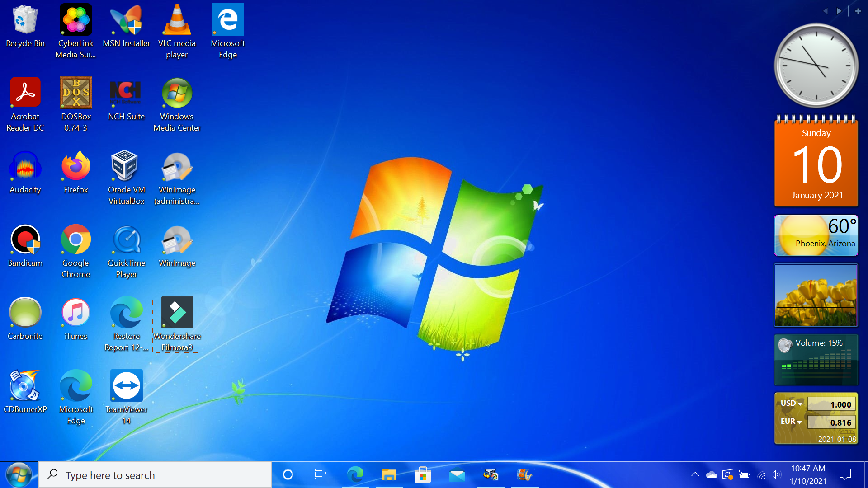Screen dimensions: 868x488
Task: Select the QuickTime Player icon
Action: (126, 251)
